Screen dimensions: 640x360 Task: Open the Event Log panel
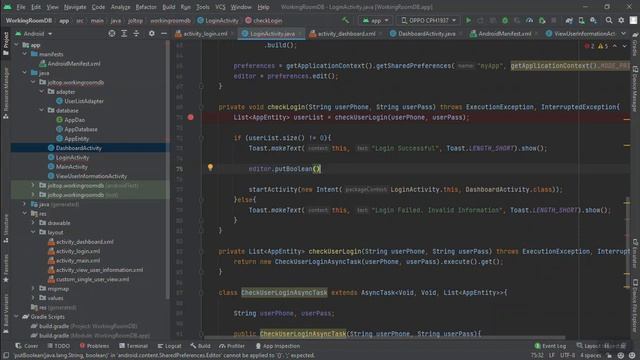(550, 346)
